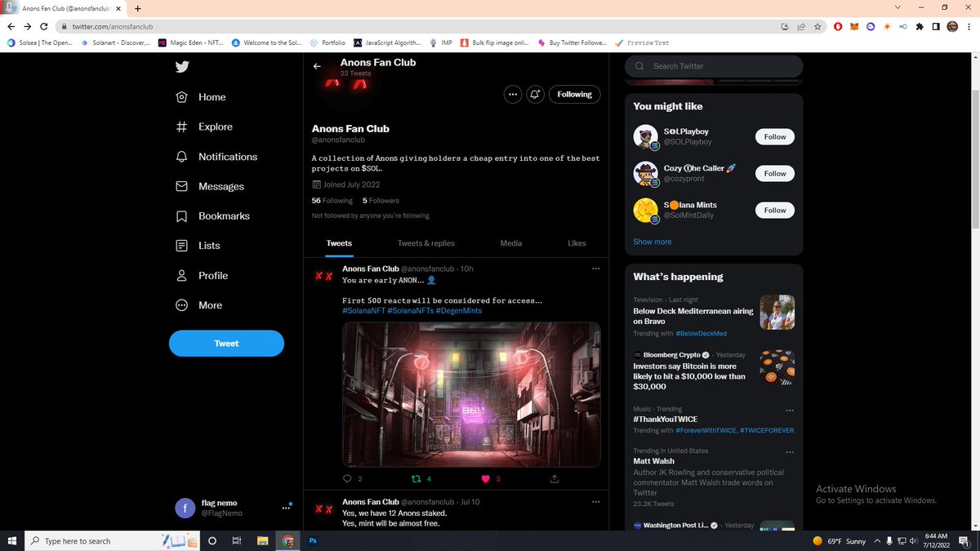Open Lists in the sidebar

tap(198, 246)
